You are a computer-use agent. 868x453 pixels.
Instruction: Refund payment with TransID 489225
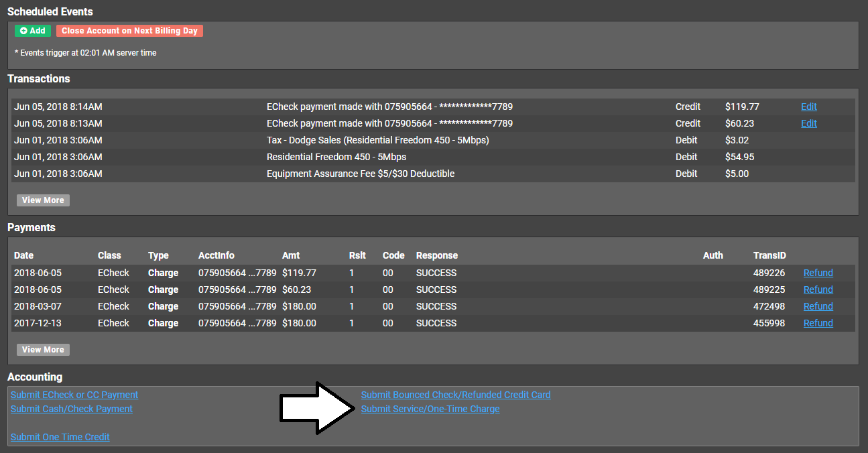point(818,289)
